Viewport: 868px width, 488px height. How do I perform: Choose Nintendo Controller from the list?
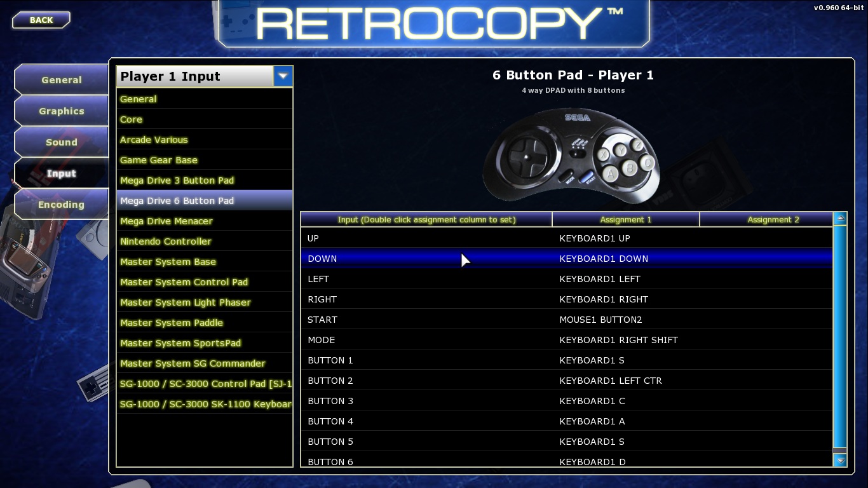click(165, 241)
